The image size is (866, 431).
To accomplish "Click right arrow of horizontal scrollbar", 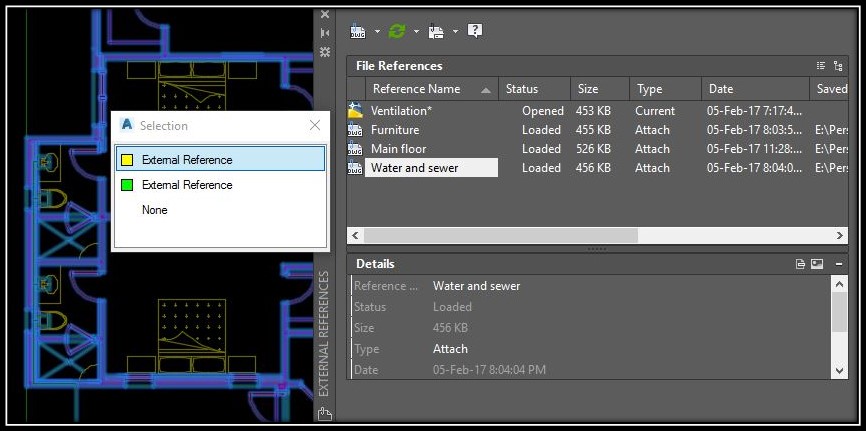I will pyautogui.click(x=840, y=236).
